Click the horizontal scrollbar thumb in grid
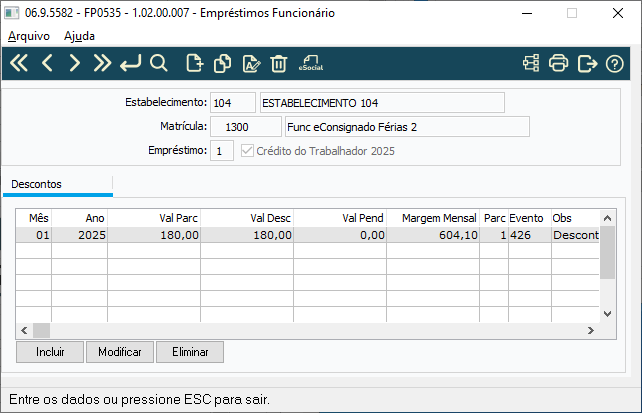Image resolution: width=642 pixels, height=413 pixels. tap(41, 330)
